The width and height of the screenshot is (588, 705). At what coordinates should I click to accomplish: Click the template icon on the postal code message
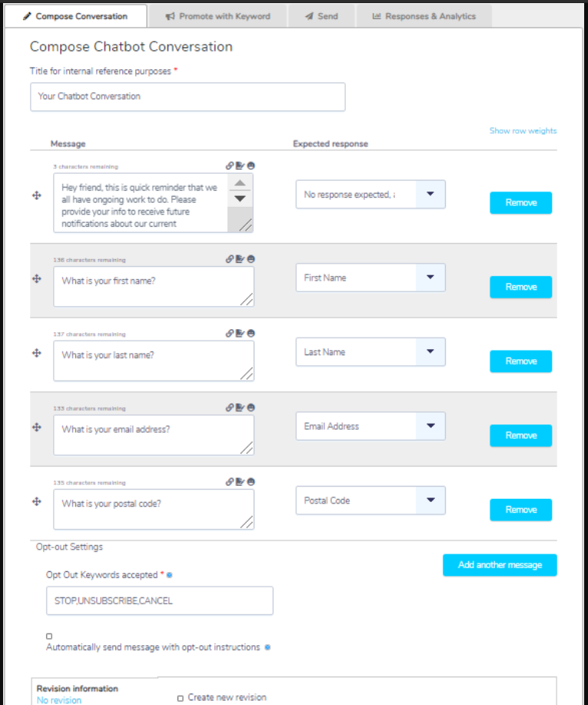point(240,482)
